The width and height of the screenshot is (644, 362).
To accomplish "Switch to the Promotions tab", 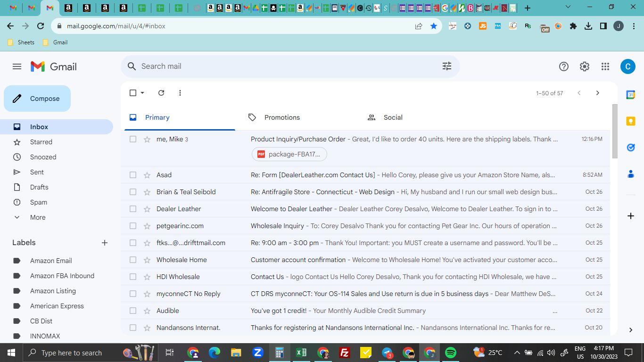I will click(x=299, y=117).
